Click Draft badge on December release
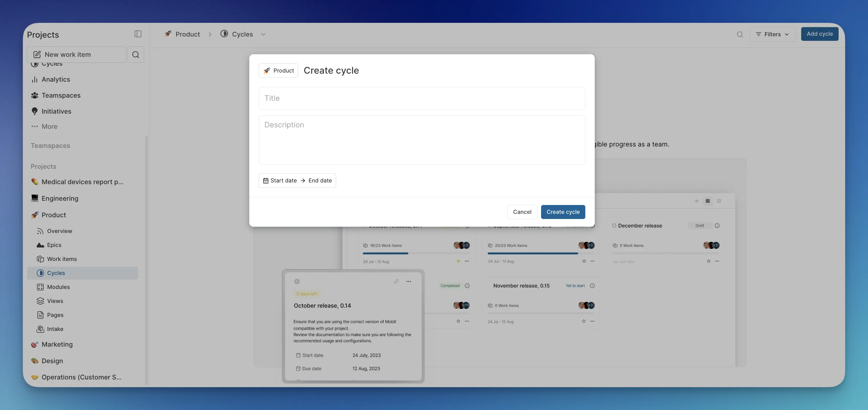The width and height of the screenshot is (868, 410). (700, 226)
